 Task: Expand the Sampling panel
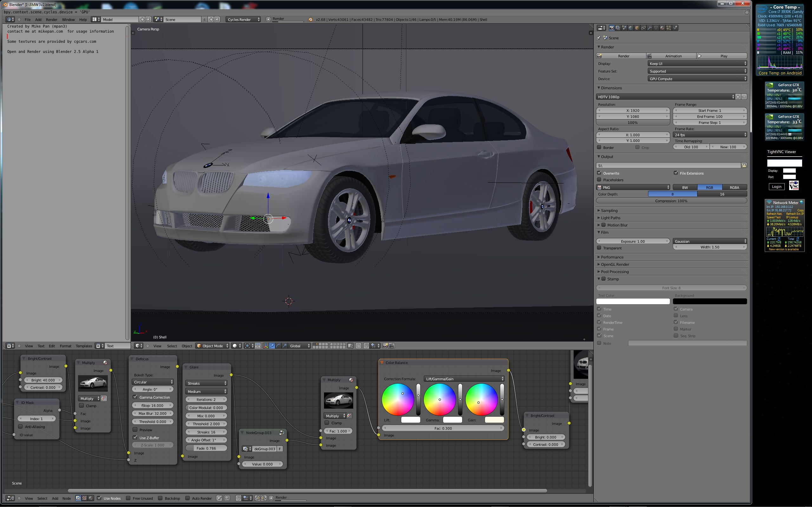pos(609,211)
